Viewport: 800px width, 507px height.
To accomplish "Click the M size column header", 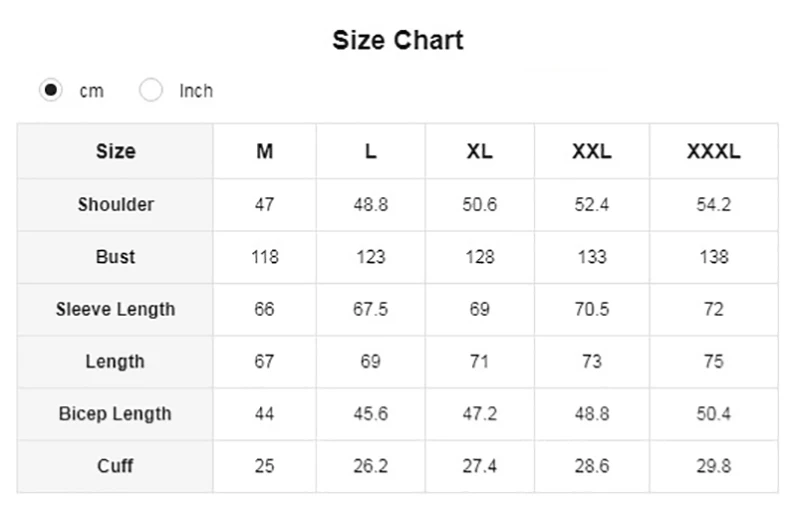I will (x=264, y=151).
